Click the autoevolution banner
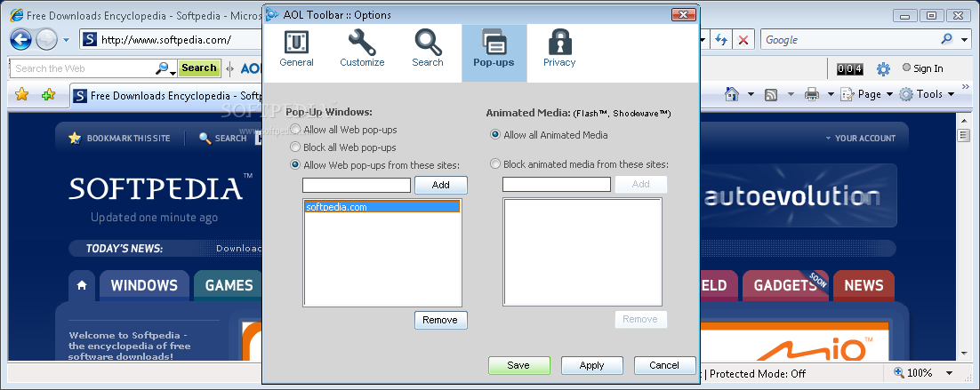980x390 pixels. (798, 196)
